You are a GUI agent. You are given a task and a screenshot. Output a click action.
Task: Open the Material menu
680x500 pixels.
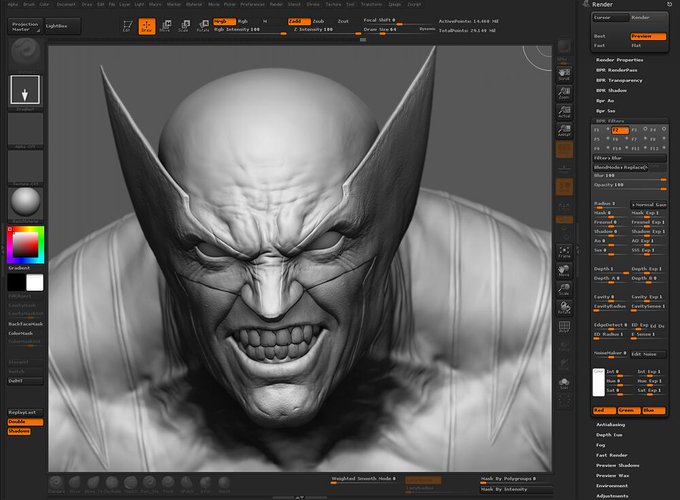194,4
